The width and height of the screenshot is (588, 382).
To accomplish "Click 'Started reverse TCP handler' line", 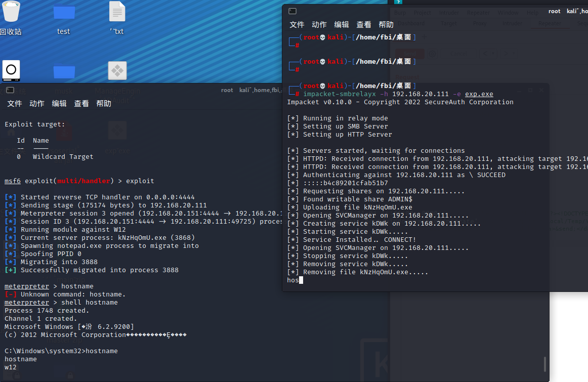I will 99,197.
